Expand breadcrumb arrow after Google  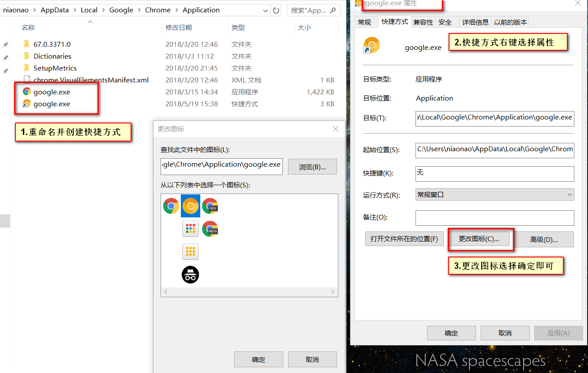139,10
